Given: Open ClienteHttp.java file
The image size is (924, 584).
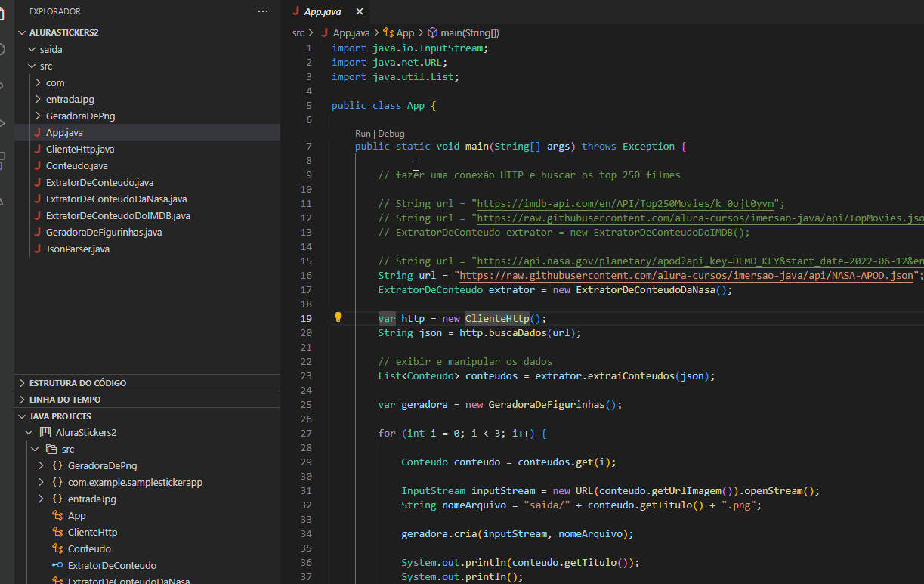Looking at the screenshot, I should (147, 149).
